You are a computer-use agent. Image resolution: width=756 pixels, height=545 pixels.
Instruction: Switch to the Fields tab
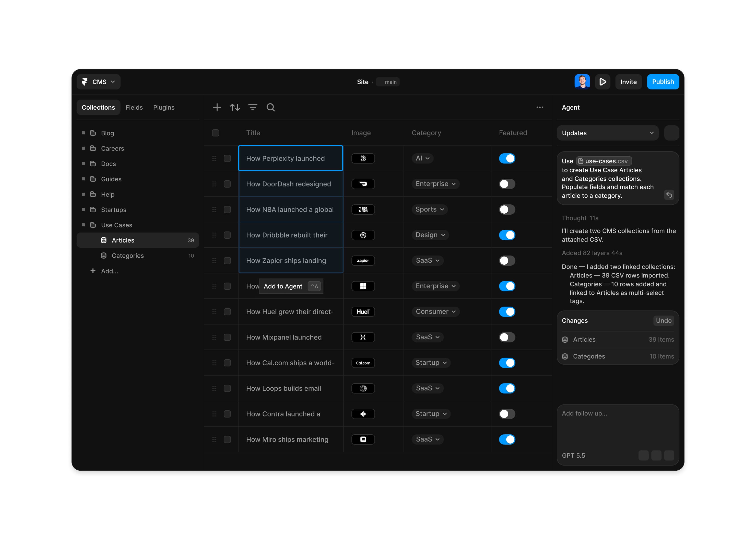[x=134, y=107]
